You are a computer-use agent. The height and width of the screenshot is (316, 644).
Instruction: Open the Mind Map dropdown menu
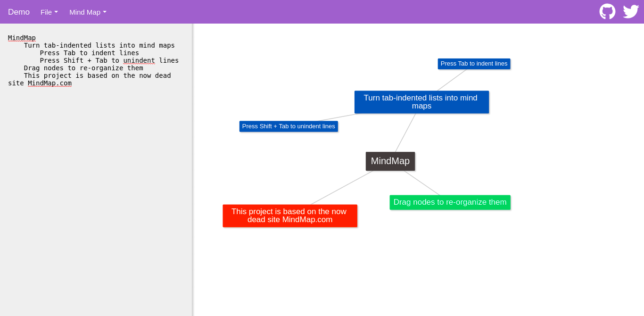click(87, 12)
